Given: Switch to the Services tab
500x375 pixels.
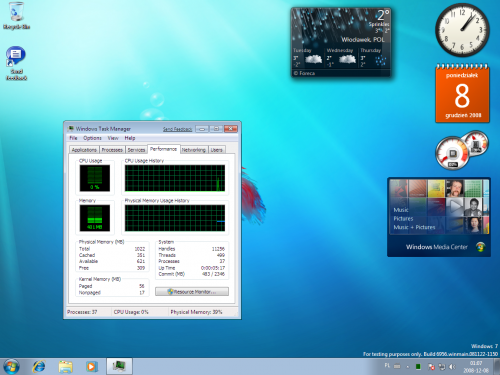Looking at the screenshot, I should 136,150.
